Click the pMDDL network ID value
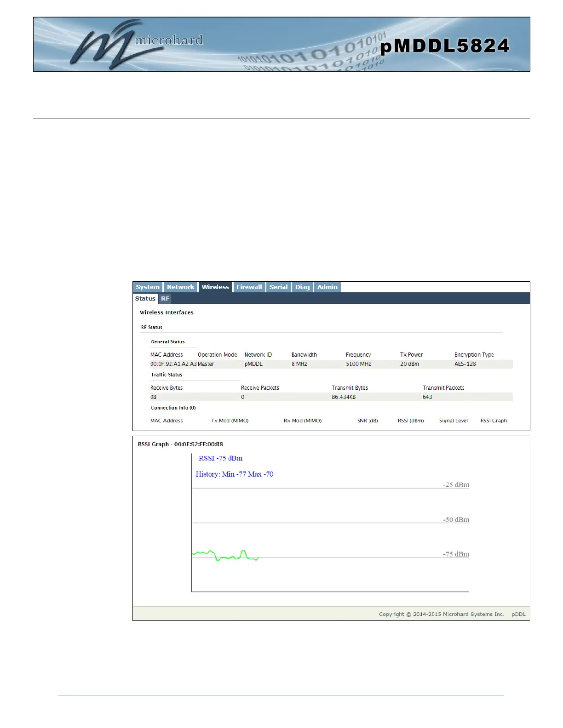This screenshot has width=563, height=728. (x=253, y=364)
